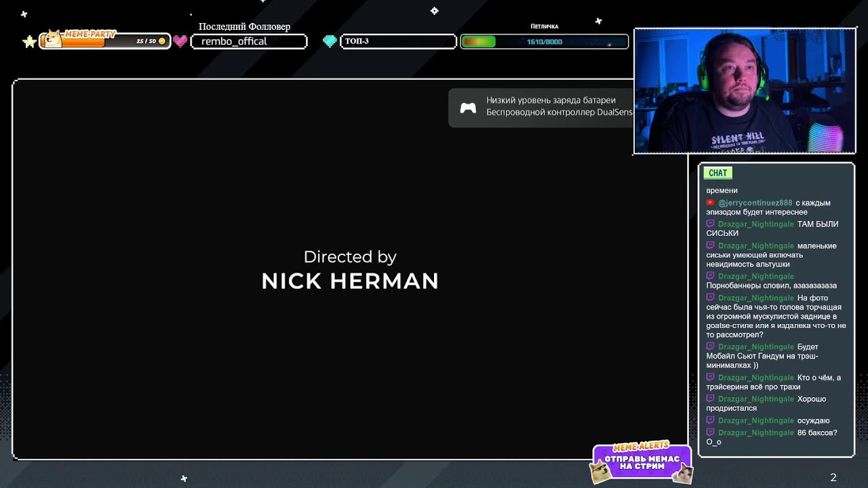Image resolution: width=868 pixels, height=488 pixels.
Task: Click the cyan gem icon beside ТОП-3
Action: pos(330,41)
